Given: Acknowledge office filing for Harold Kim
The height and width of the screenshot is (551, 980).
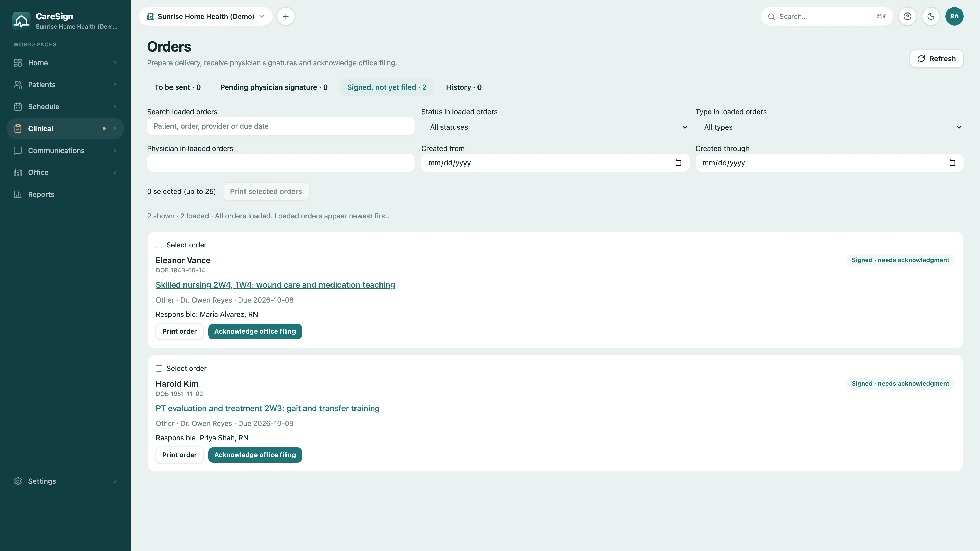Looking at the screenshot, I should point(255,455).
